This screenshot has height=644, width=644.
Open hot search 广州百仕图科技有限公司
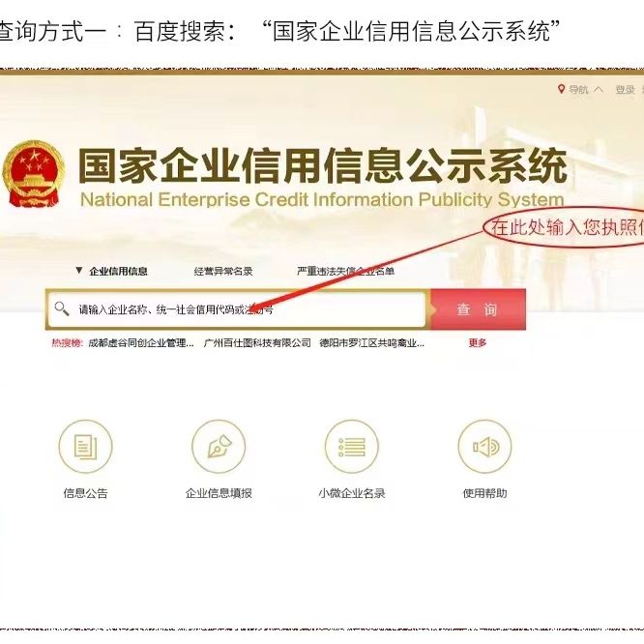tap(257, 343)
